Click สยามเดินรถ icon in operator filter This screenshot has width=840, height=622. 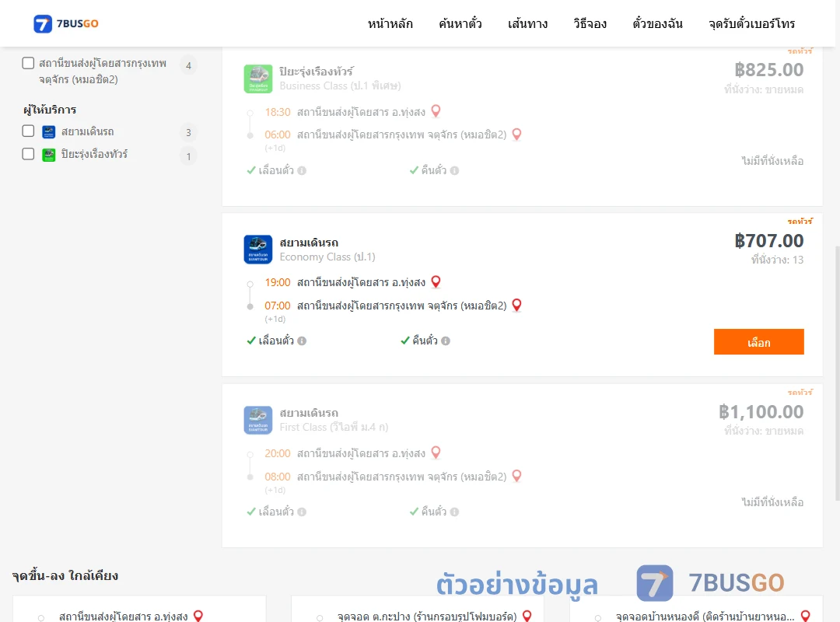[x=49, y=132]
